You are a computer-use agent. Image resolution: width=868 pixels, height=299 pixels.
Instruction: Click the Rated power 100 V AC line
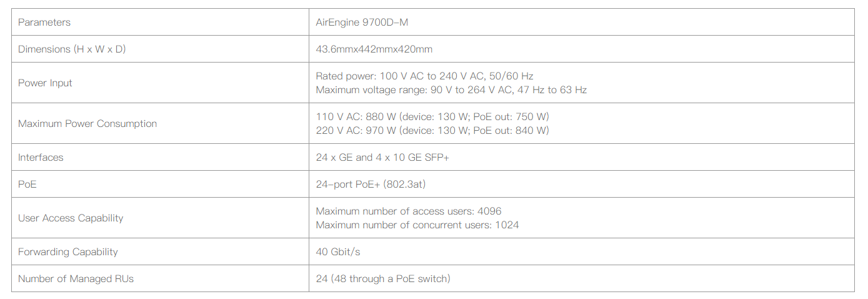click(x=424, y=76)
